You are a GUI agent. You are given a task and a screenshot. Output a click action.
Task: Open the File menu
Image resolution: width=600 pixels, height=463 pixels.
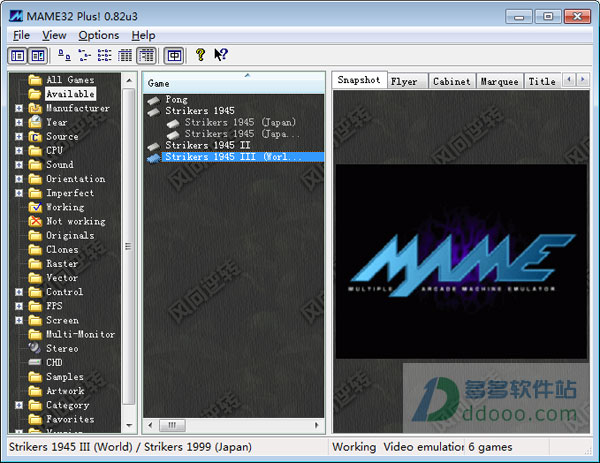(x=21, y=36)
